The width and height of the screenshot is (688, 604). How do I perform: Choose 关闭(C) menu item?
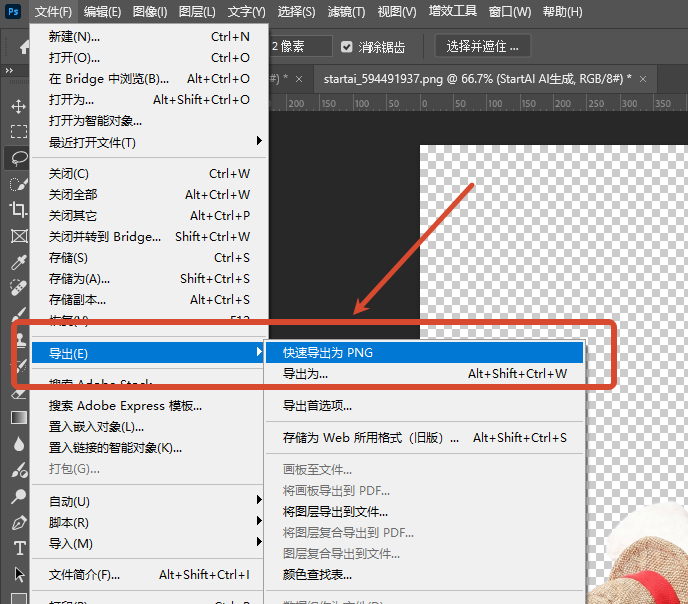click(149, 174)
